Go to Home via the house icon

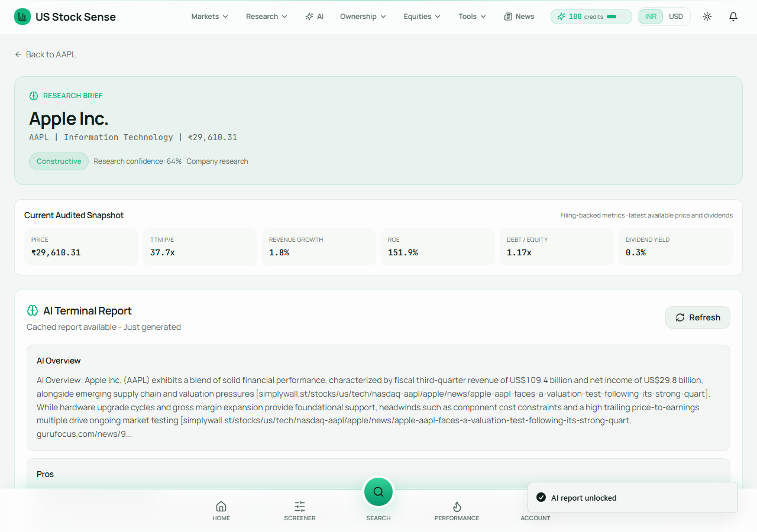point(221,506)
